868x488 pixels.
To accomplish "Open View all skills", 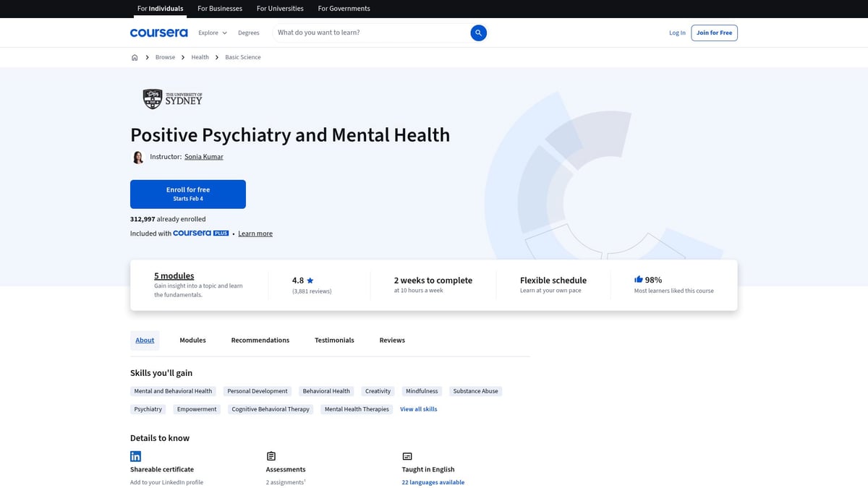I will pos(418,408).
